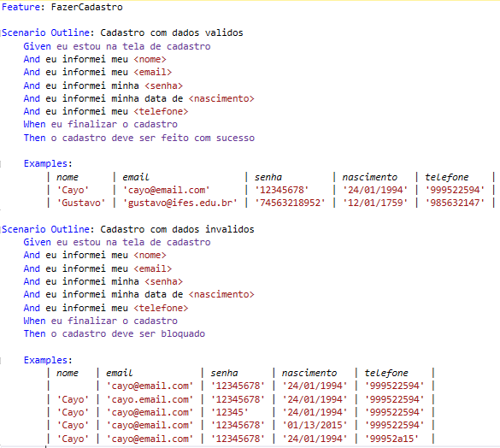Click the title "Cadastro com dados invalidos"

point(177,229)
